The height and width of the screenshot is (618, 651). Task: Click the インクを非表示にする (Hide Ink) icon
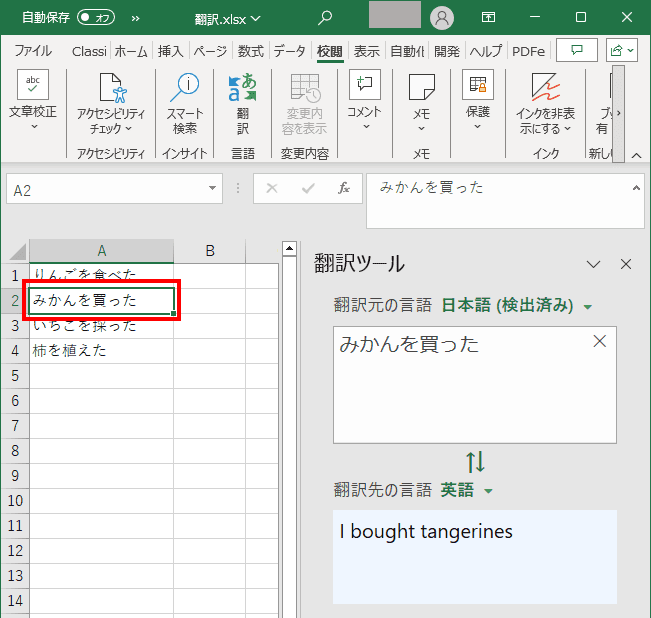(545, 87)
